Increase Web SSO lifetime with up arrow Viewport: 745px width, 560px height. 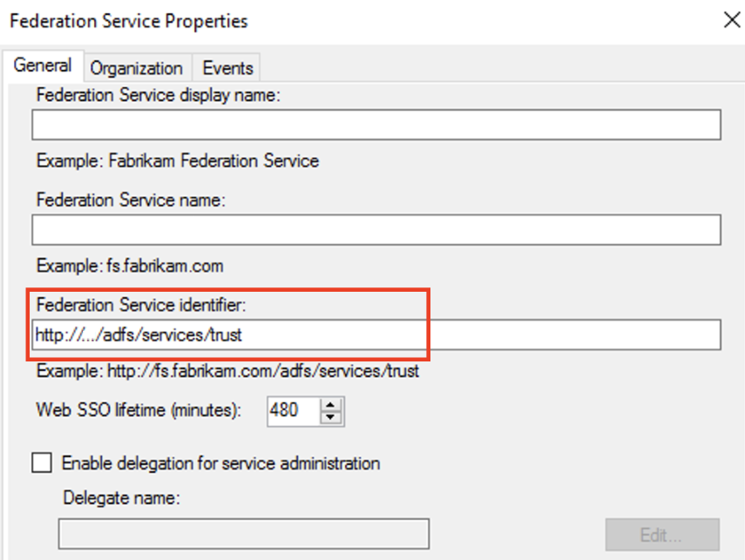(x=330, y=404)
